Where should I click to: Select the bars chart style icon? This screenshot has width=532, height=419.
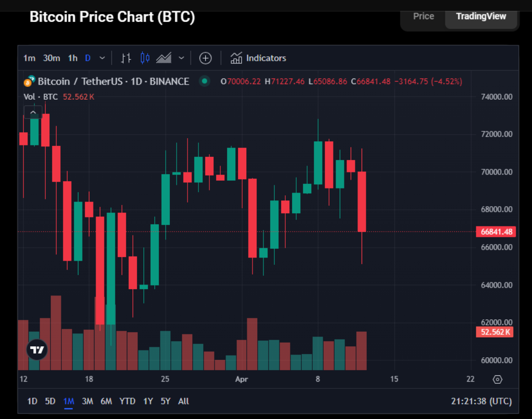(x=126, y=58)
